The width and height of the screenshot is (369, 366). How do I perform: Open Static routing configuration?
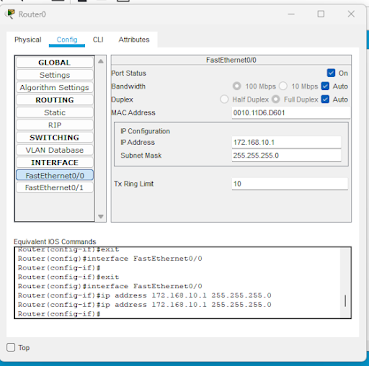[x=55, y=113]
